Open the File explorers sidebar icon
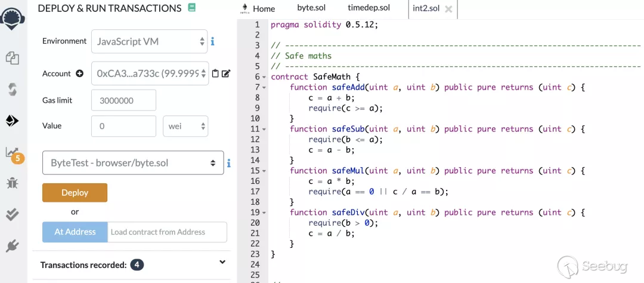Image resolution: width=644 pixels, height=283 pixels. [13, 58]
